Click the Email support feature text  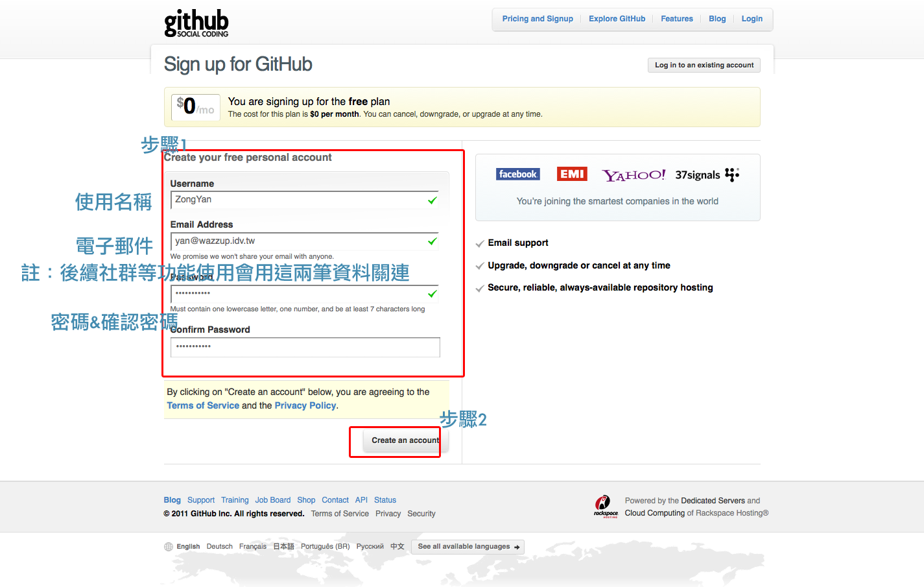[x=518, y=243]
